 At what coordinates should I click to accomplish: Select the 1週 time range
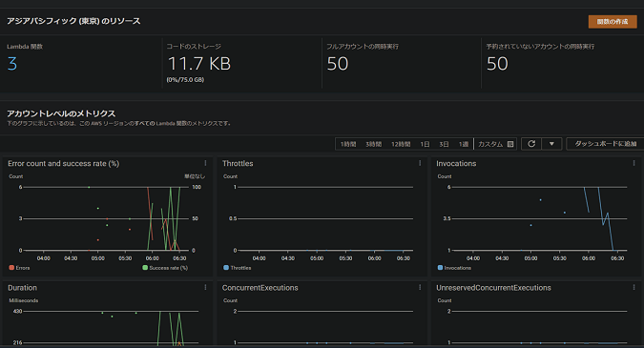tap(464, 144)
